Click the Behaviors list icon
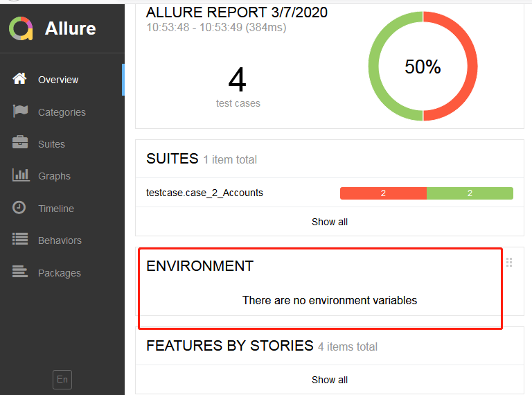Image resolution: width=532 pixels, height=395 pixels. click(x=20, y=239)
